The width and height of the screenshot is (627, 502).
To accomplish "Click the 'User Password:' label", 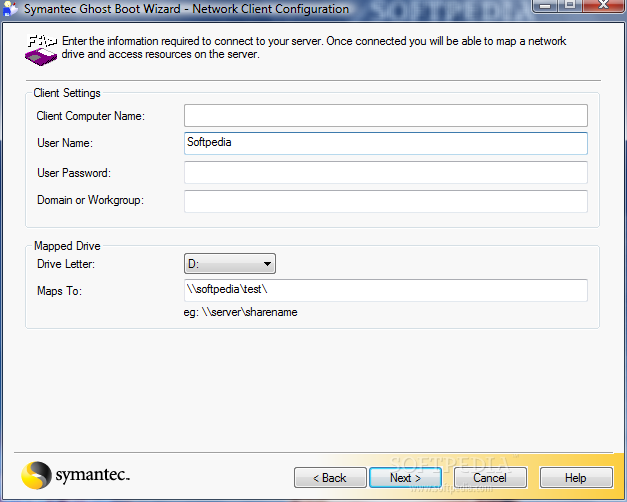I will [74, 173].
